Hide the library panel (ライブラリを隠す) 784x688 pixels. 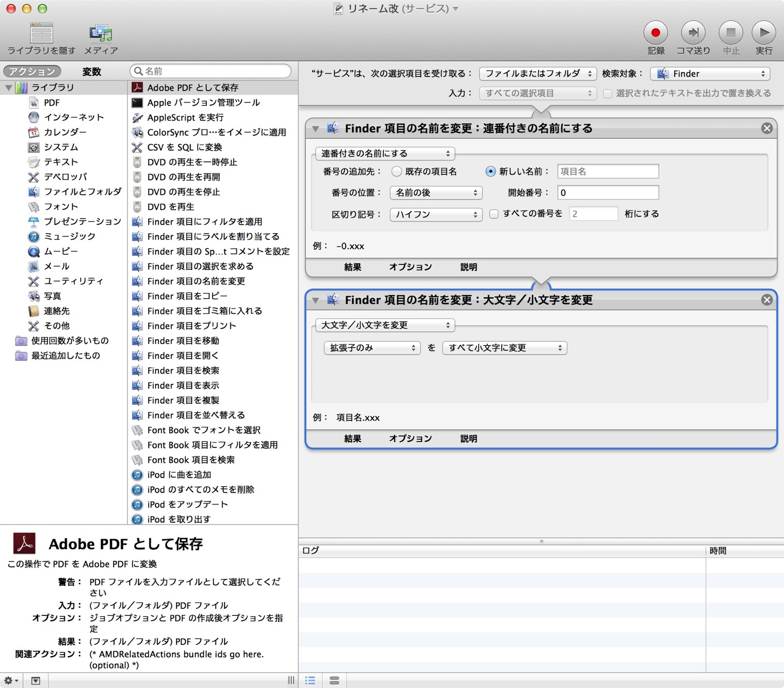(x=41, y=39)
